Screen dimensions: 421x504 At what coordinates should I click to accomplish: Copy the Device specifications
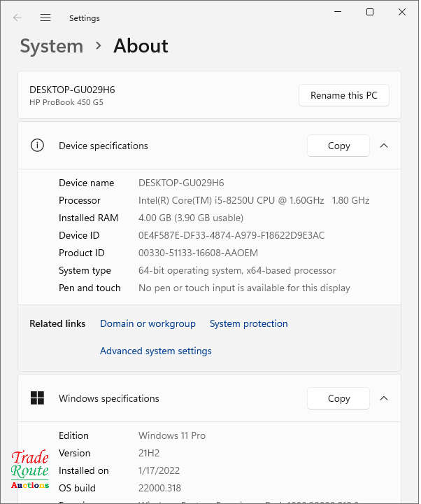pyautogui.click(x=338, y=146)
